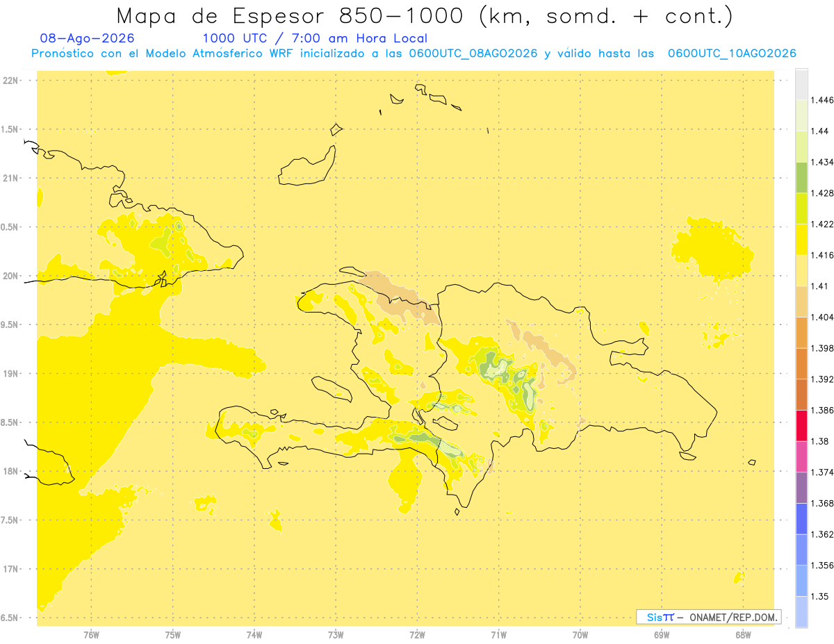Click the '1.35' legend value

[x=819, y=596]
